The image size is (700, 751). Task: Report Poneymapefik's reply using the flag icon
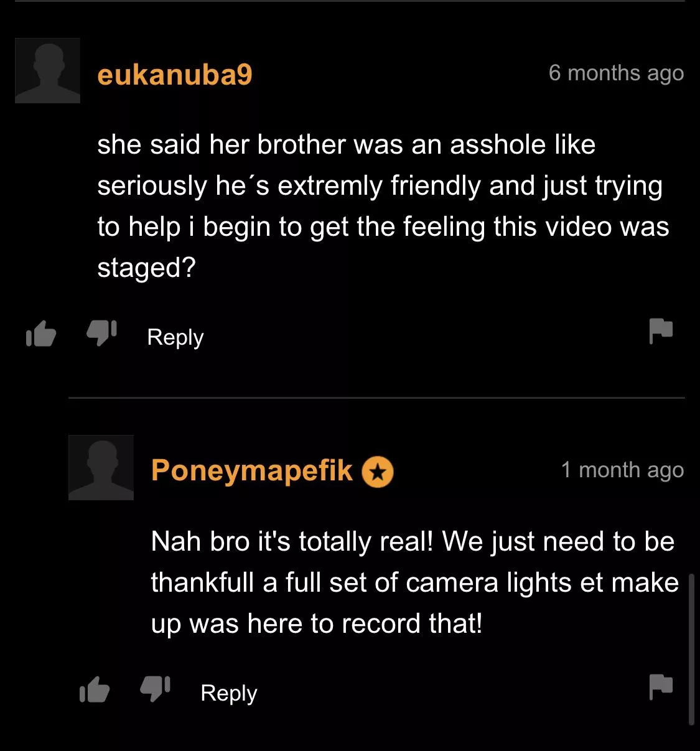click(661, 687)
